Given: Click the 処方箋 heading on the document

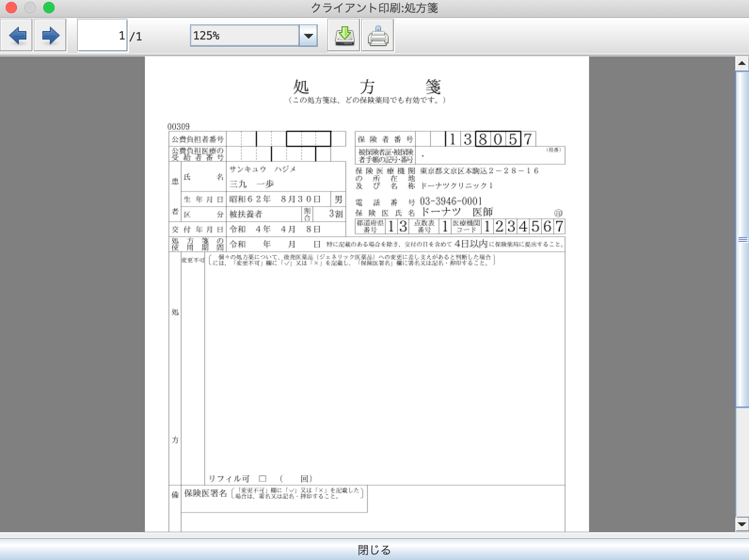Looking at the screenshot, I should tap(367, 87).
